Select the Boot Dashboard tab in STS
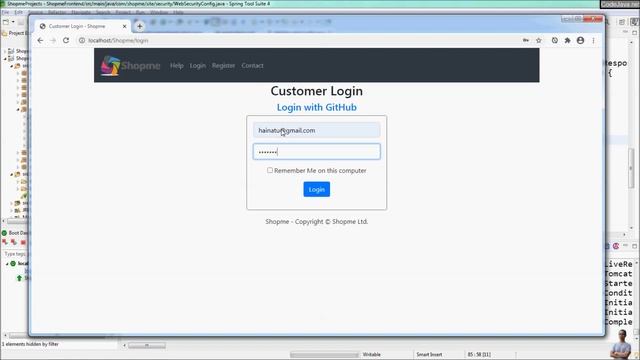This screenshot has height=360, width=640. point(16,233)
